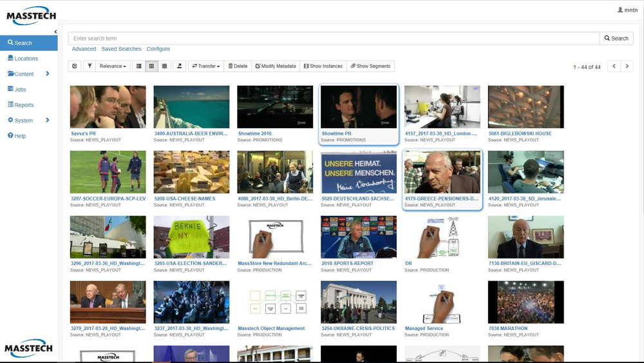Expand the Content submenu chevron

48,74
